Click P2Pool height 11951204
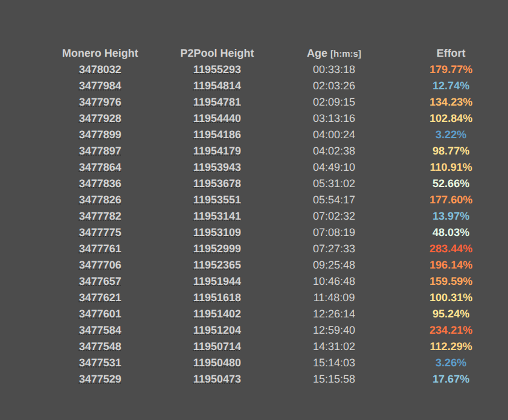The image size is (508, 420). (217, 330)
